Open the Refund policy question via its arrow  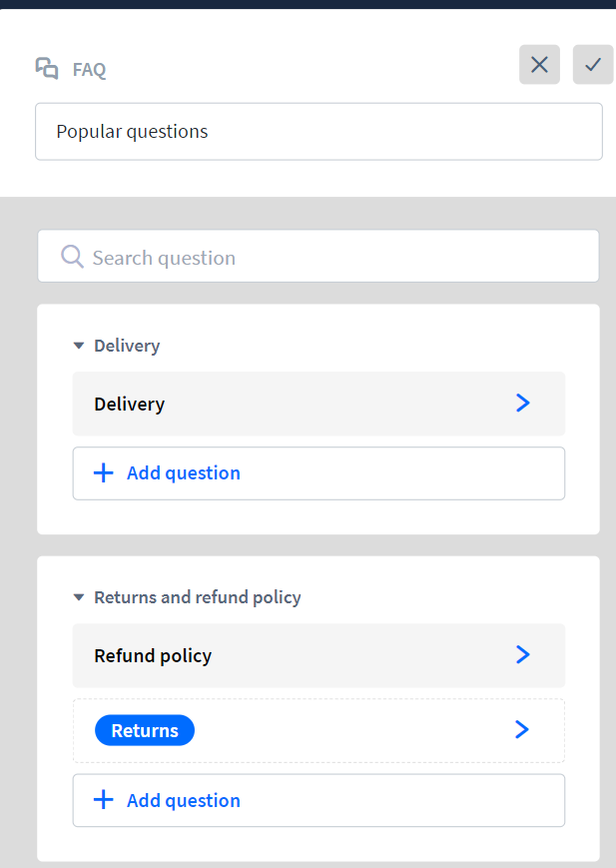tap(522, 654)
